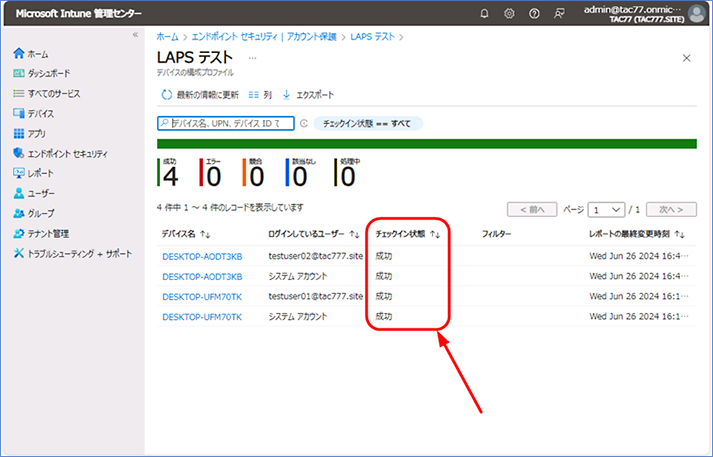Open the ellipsis menu beside LAPS テスト title

[252, 58]
